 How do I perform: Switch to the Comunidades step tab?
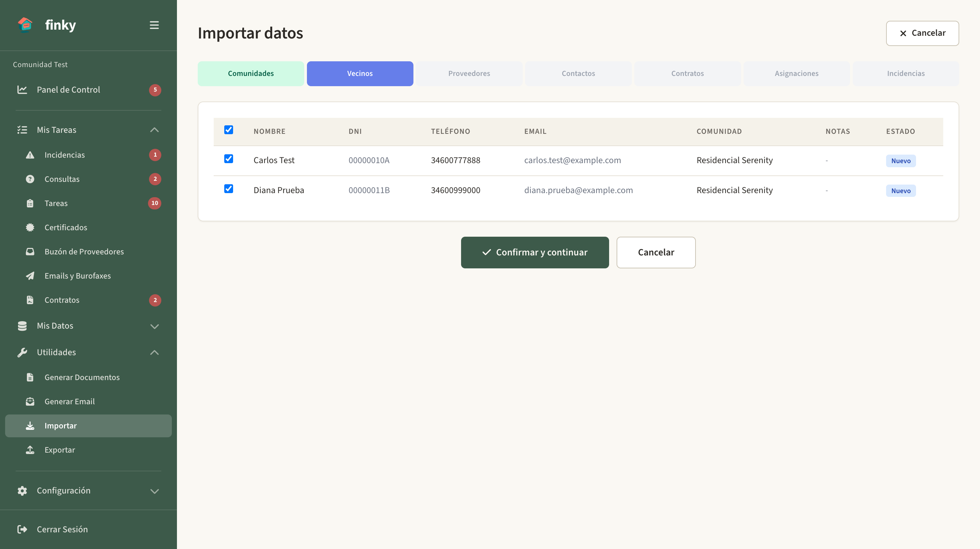[x=251, y=74]
